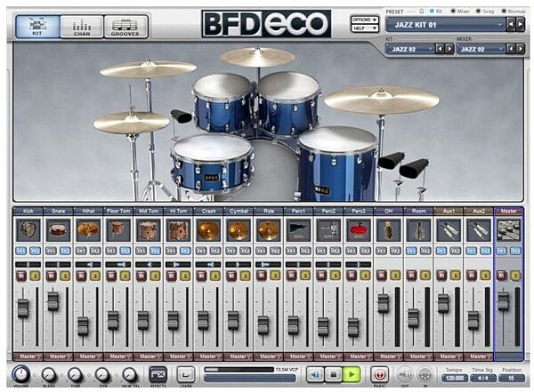This screenshot has height=392, width=534.
Task: Open the Jazz Kit 01 preset dropdown
Action: (446, 25)
